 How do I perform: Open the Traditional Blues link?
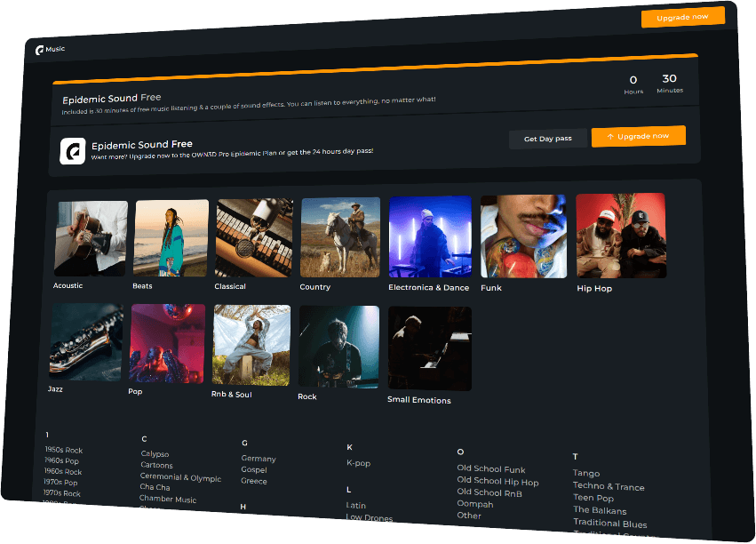(x=610, y=524)
